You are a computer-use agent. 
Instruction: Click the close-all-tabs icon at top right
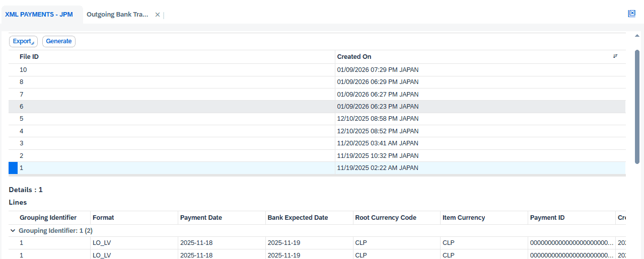click(x=631, y=14)
